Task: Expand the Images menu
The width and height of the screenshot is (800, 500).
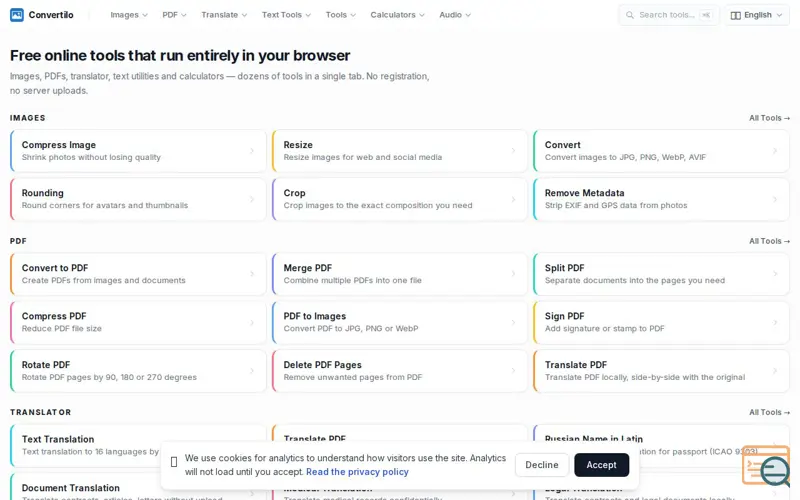Action: [x=129, y=15]
